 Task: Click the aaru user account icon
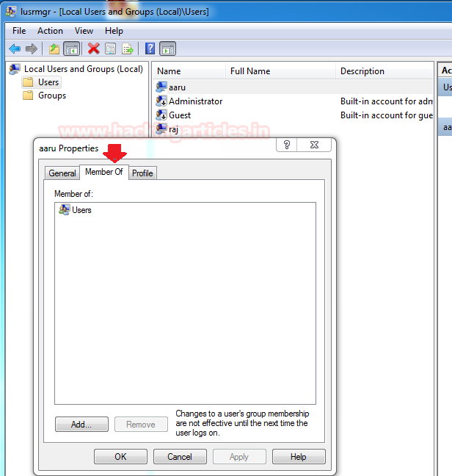[x=161, y=87]
